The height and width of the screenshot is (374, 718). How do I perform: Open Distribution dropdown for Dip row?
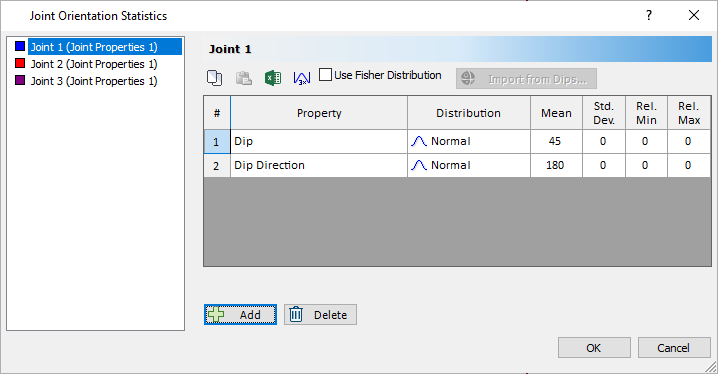[x=469, y=141]
